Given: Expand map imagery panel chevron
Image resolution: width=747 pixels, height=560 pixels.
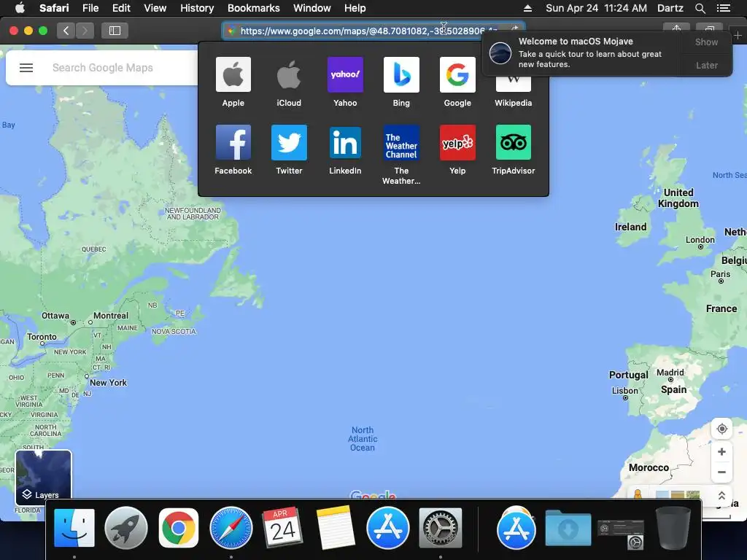Looking at the screenshot, I should (721, 495).
